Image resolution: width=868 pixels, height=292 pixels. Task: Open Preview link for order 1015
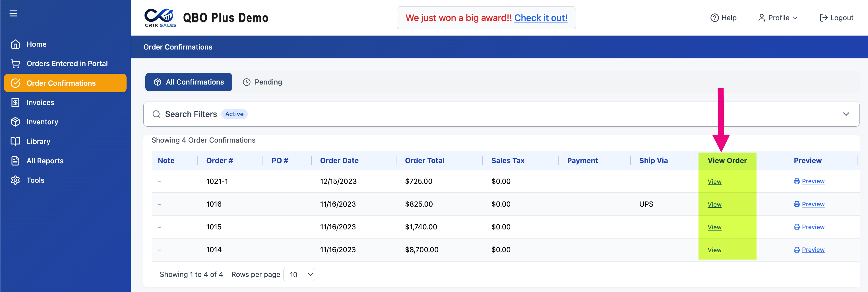813,227
